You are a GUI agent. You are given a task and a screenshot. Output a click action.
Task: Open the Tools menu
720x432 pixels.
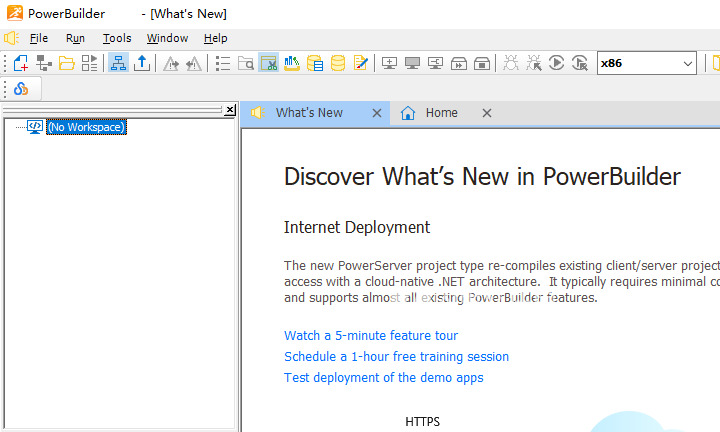click(x=117, y=38)
